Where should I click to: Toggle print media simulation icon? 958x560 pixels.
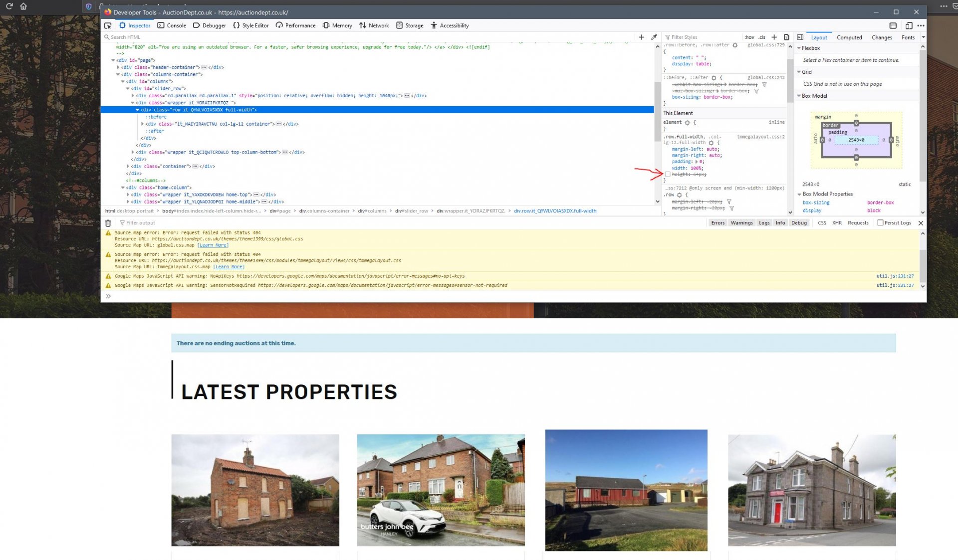point(786,37)
